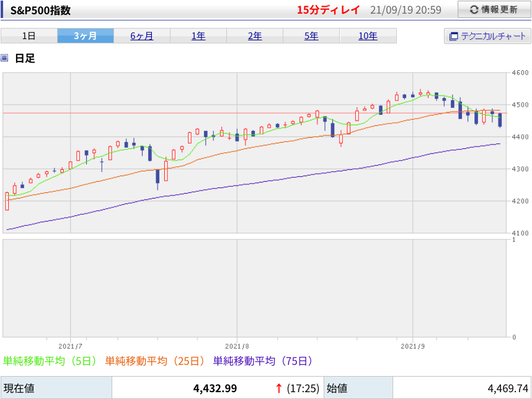Click the S&P500指数 title
The image size is (532, 399).
tap(40, 10)
